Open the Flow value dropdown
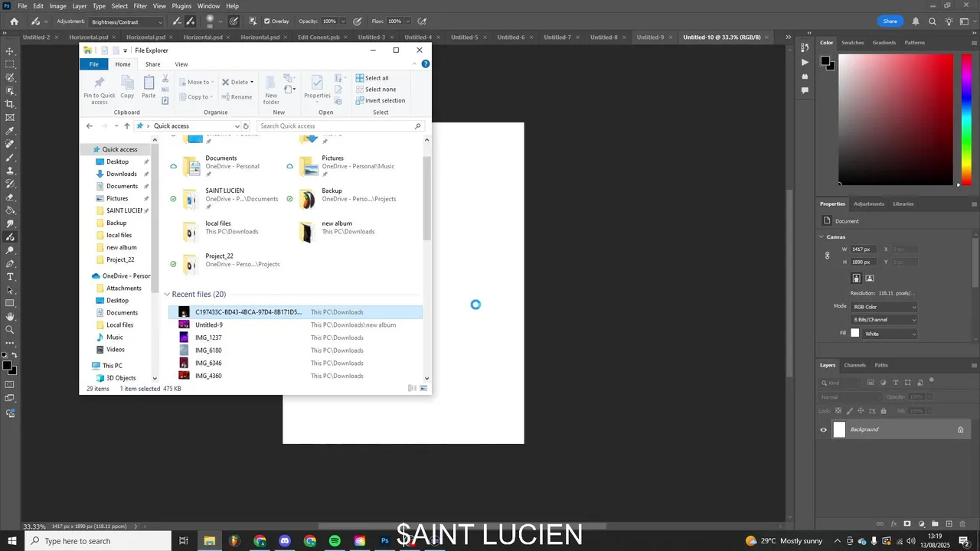Screen dimensions: 980x551 [407, 21]
